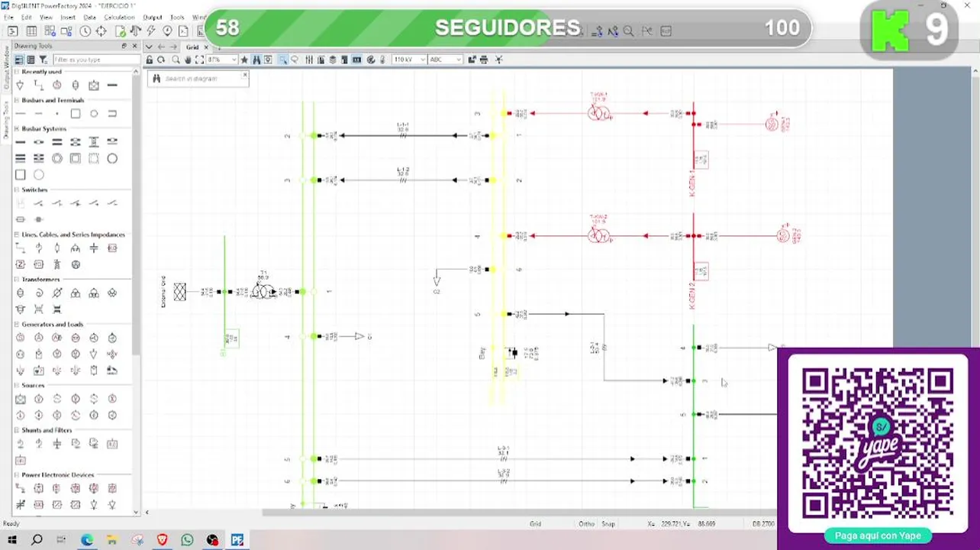Click the printer icon in diagram toolbar
Image resolution: width=980 pixels, height=550 pixels.
483,60
